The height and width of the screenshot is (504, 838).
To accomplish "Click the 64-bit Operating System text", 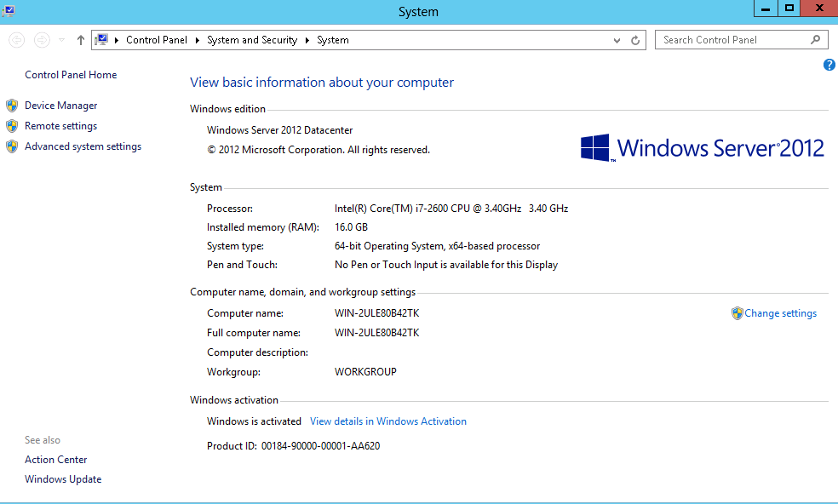I will pos(437,246).
